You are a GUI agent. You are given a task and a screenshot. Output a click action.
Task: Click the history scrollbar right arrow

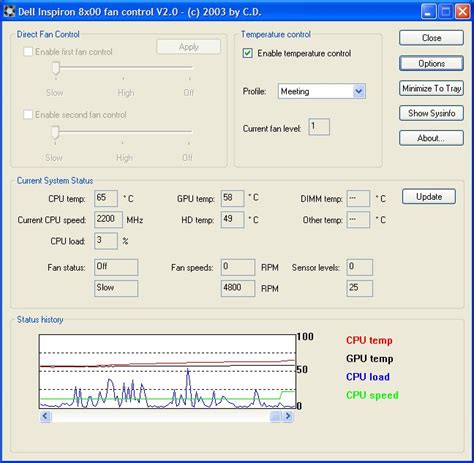point(288,416)
